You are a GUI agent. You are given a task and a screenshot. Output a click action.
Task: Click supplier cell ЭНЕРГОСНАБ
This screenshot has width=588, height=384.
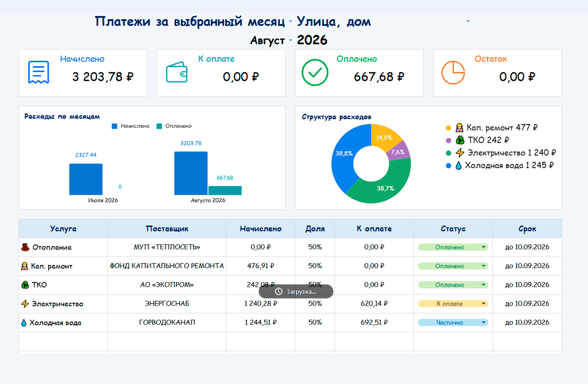[x=167, y=303]
